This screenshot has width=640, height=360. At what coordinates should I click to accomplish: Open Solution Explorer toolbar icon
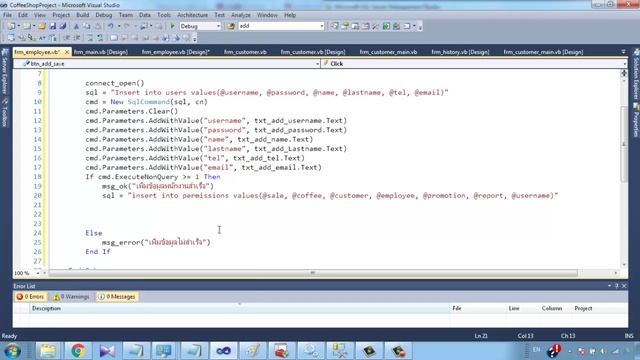335,26
